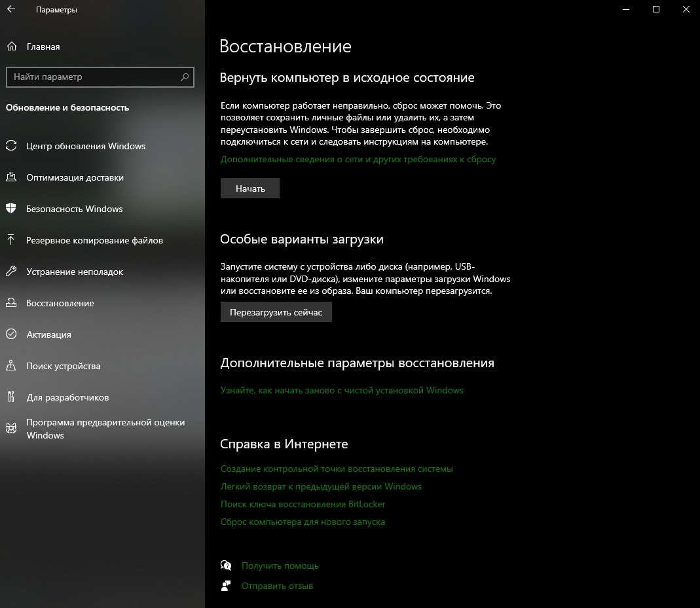The width and height of the screenshot is (700, 608).
Task: Click Перезагрузить сейчас button
Action: click(x=276, y=312)
